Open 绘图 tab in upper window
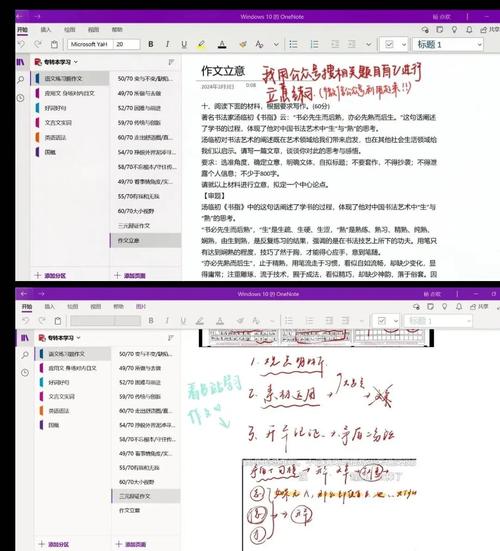 pyautogui.click(x=70, y=30)
